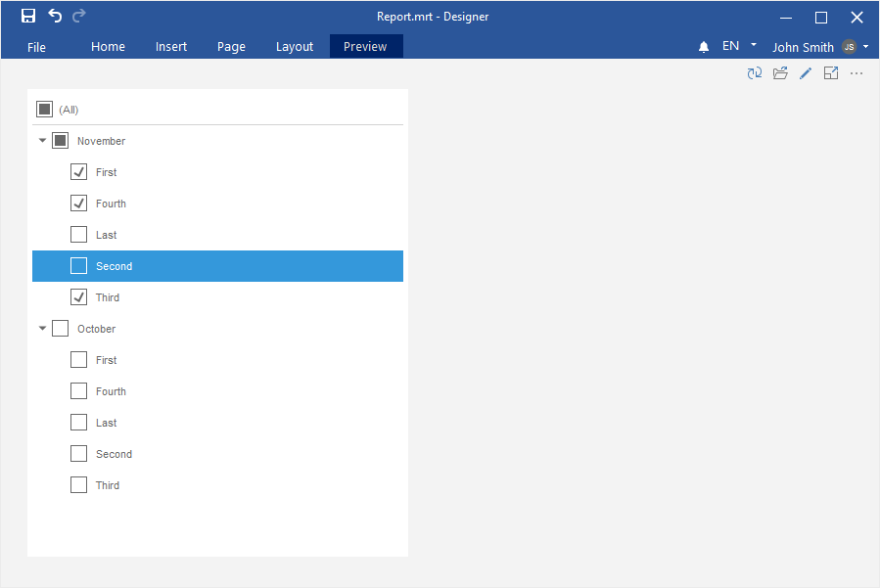Screen dimensions: 880x588
Task: Click the Save icon in title bar
Action: (x=28, y=16)
